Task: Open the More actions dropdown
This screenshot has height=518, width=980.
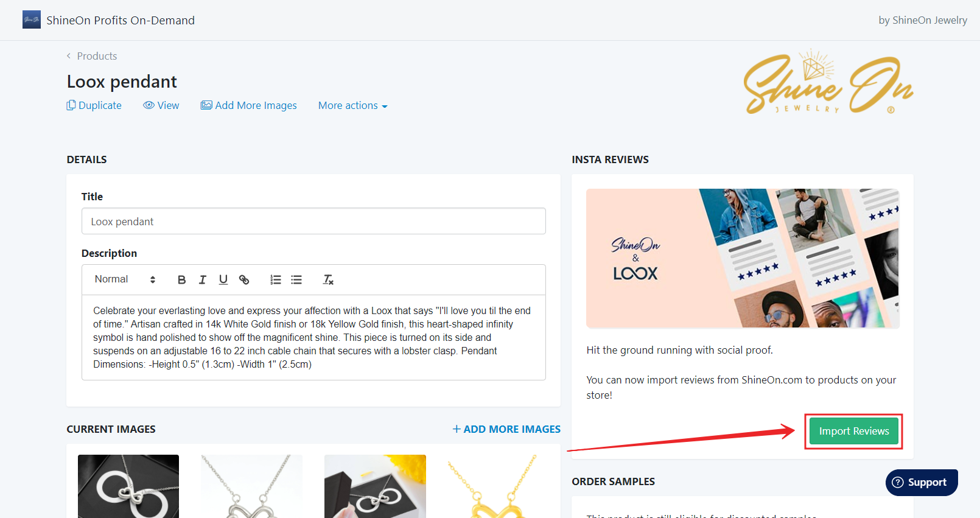Action: tap(353, 105)
